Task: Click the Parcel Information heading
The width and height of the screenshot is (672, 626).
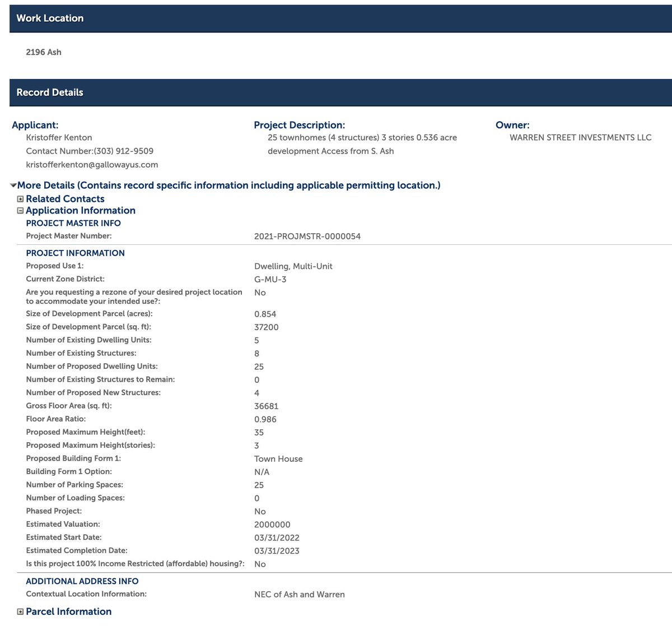Action: coord(68,612)
